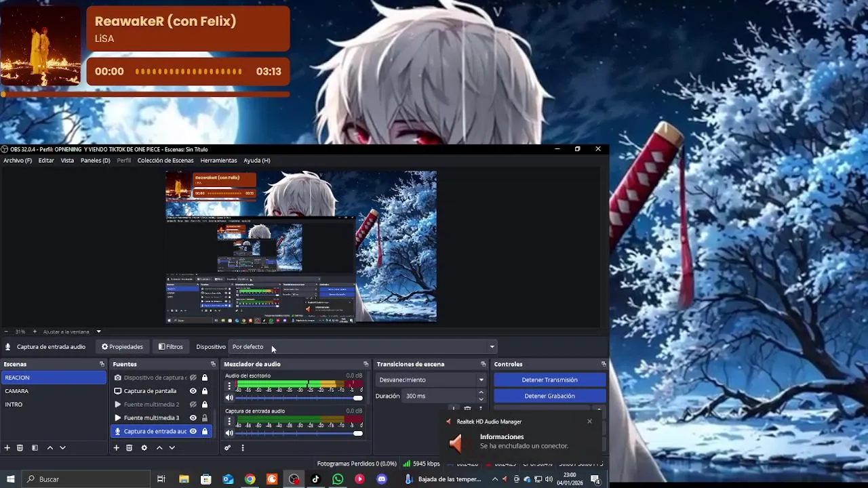Remove selected source with Fuentes trash icon
The image size is (868, 488).
tap(129, 448)
